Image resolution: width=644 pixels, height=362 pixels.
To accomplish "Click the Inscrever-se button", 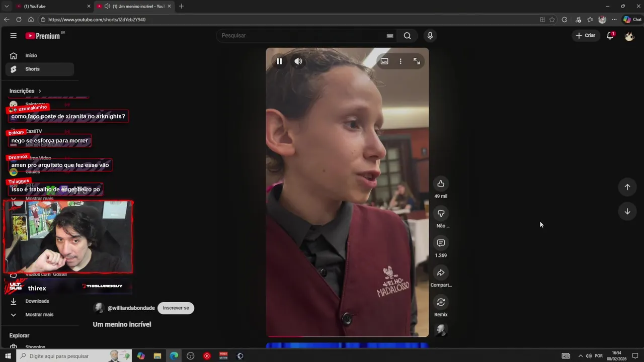I will tap(176, 308).
